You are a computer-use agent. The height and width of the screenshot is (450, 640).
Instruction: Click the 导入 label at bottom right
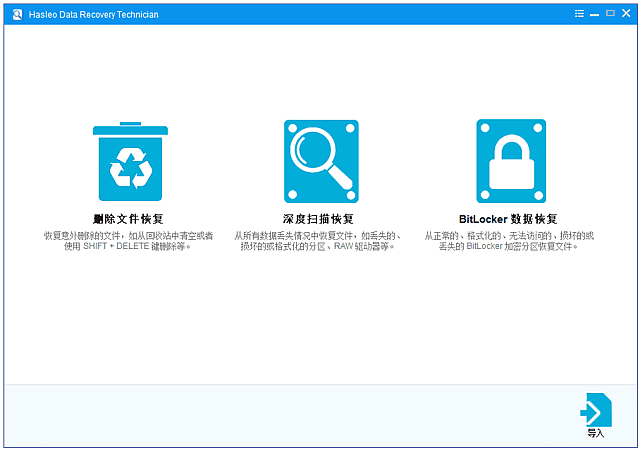(x=596, y=434)
